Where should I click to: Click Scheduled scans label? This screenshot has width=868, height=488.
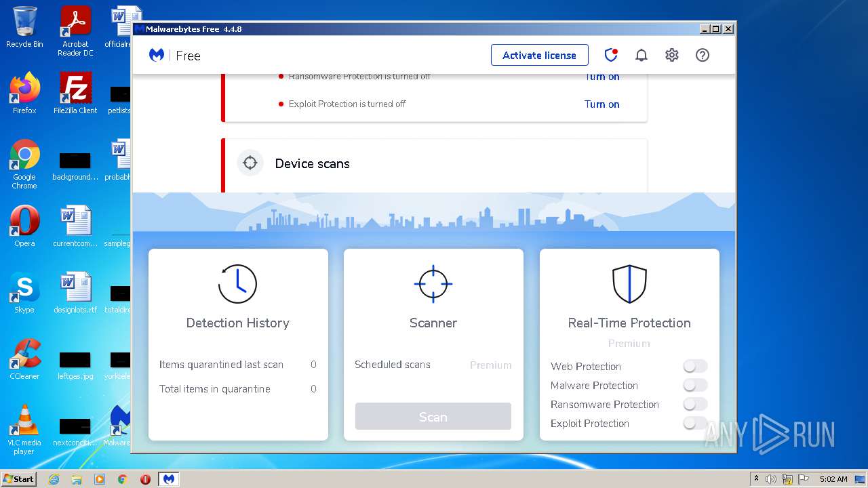392,365
